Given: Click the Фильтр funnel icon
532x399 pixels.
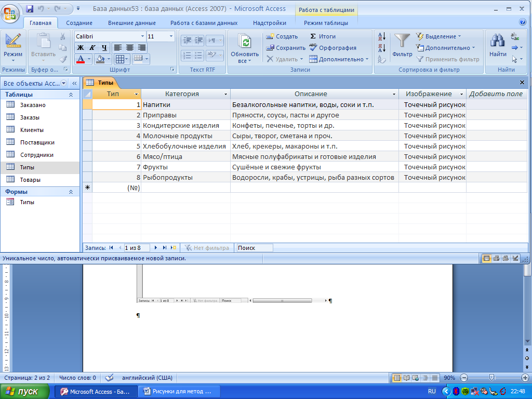Looking at the screenshot, I should pos(402,42).
